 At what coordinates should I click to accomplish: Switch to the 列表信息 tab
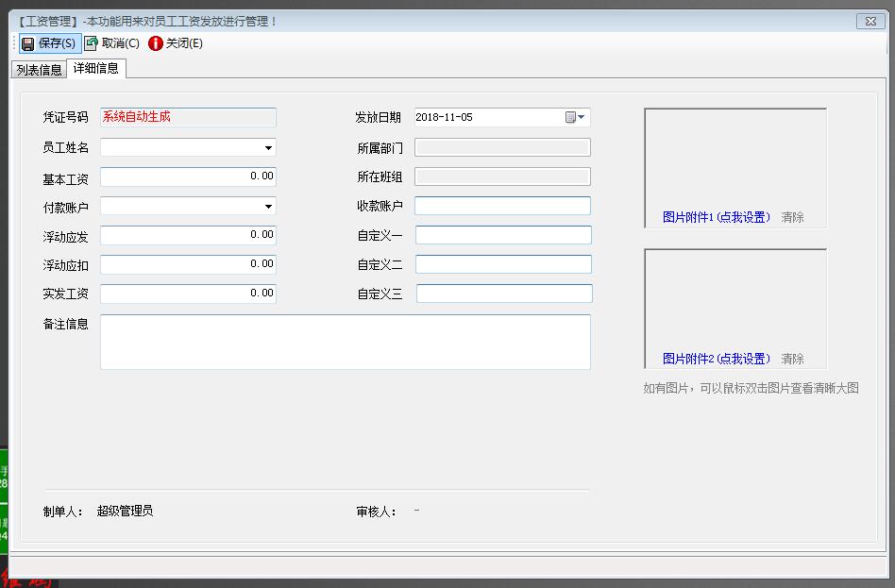click(x=39, y=70)
